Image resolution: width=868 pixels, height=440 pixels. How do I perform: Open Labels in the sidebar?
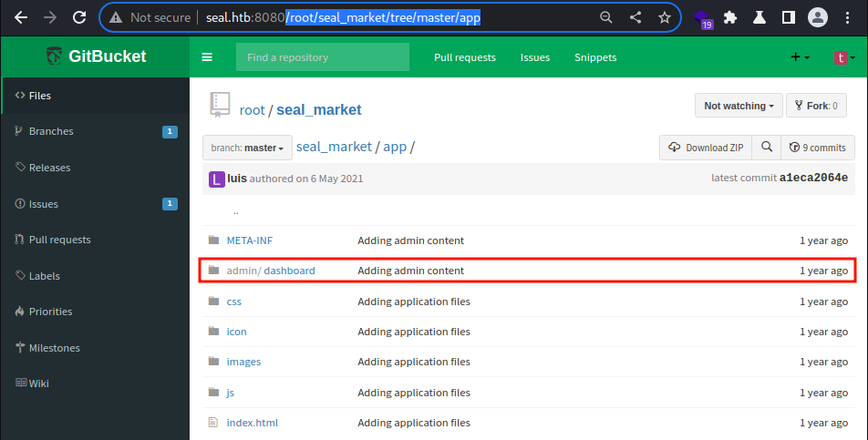coord(95,276)
